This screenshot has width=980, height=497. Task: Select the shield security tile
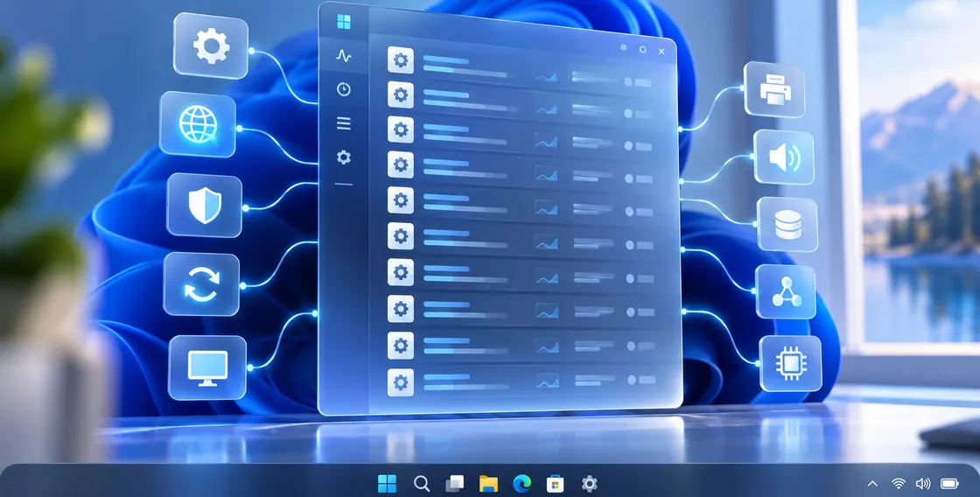205,206
